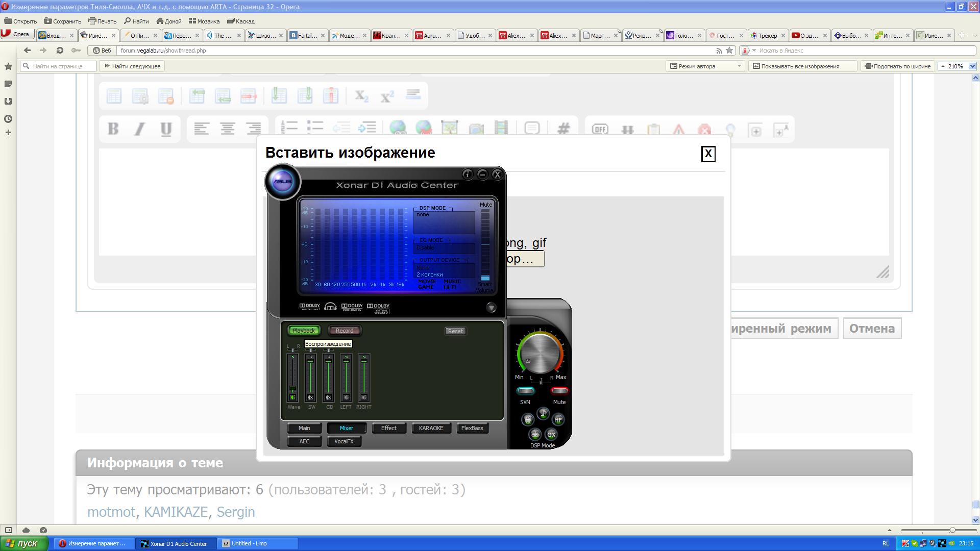The image size is (980, 551).
Task: Open the 210% zoom dropdown
Action: pyautogui.click(x=972, y=66)
